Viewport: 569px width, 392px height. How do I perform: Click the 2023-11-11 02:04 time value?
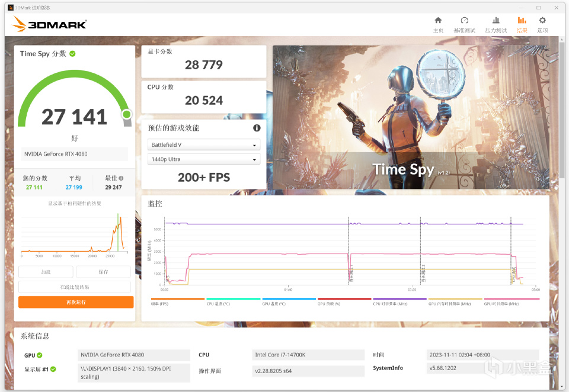[482, 355]
